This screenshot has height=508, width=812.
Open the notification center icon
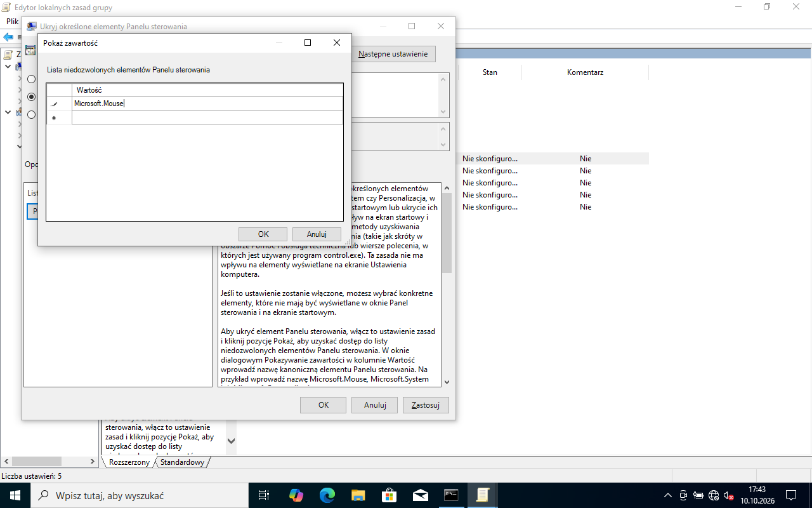click(791, 495)
